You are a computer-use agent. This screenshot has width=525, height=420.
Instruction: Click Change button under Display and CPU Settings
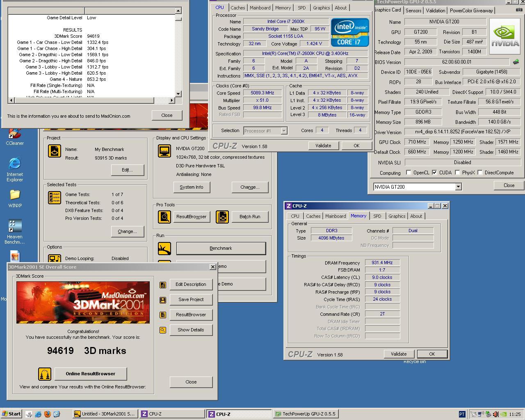(x=250, y=187)
